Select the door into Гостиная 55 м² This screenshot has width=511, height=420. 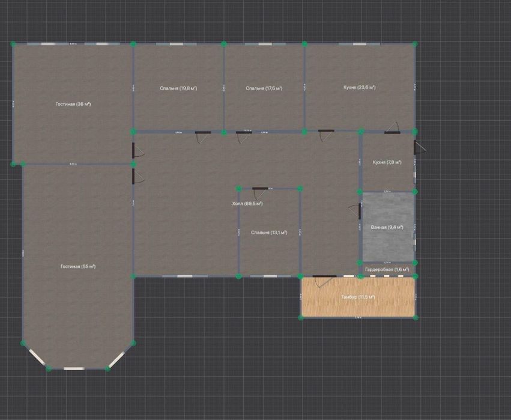click(x=139, y=176)
